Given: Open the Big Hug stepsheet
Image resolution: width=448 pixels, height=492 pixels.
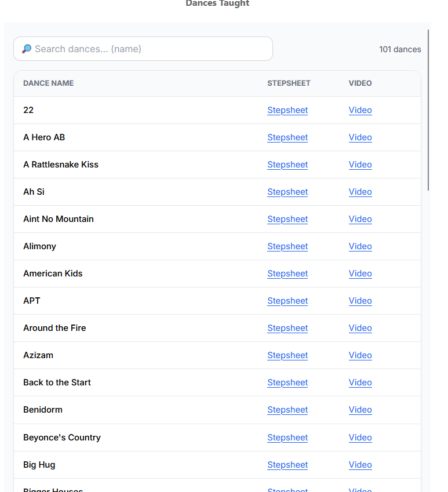Looking at the screenshot, I should (287, 465).
